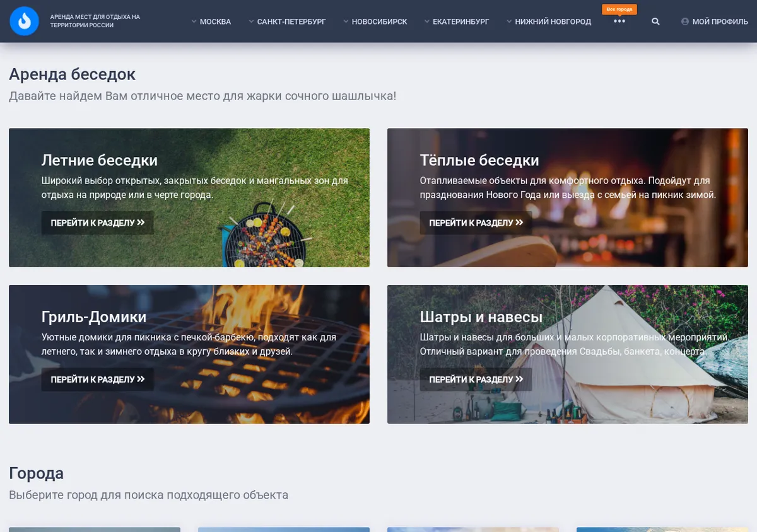This screenshot has height=532, width=757.
Task: Click the profile avatar icon
Action: 685,21
